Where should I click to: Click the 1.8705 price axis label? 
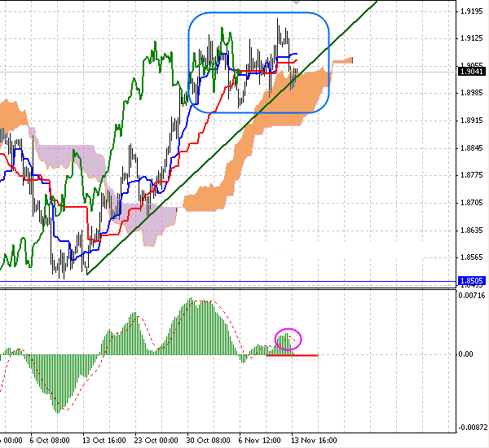click(472, 203)
